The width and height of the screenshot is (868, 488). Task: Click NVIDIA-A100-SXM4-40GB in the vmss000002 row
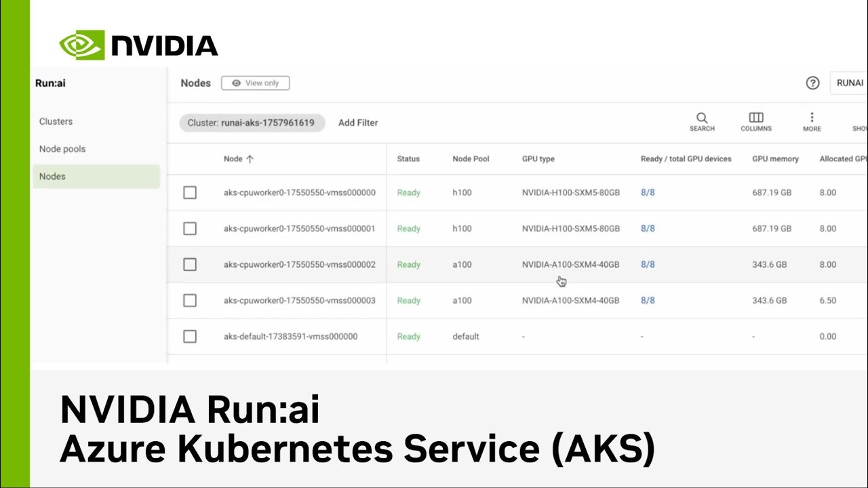570,264
